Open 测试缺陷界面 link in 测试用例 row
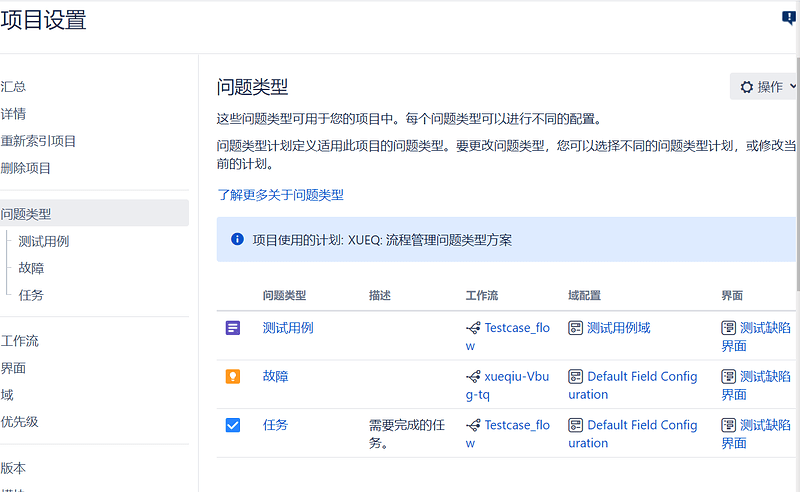800x492 pixels. tap(757, 337)
